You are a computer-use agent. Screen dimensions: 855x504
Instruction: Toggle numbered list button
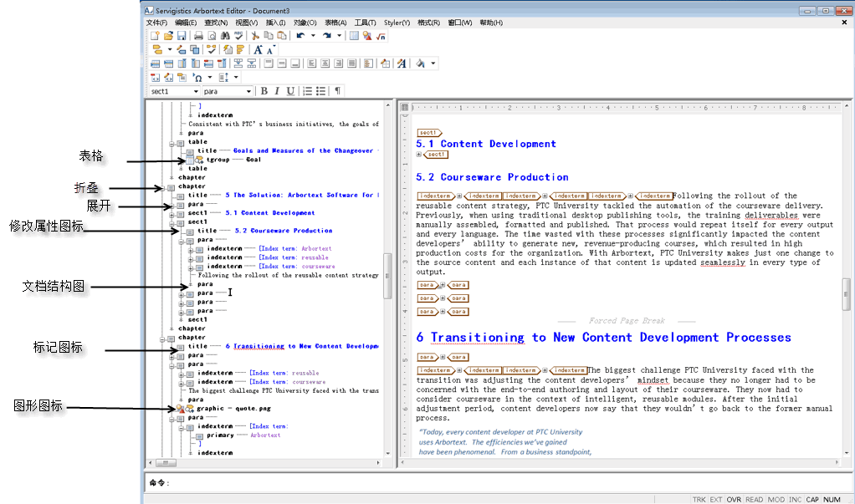click(308, 91)
